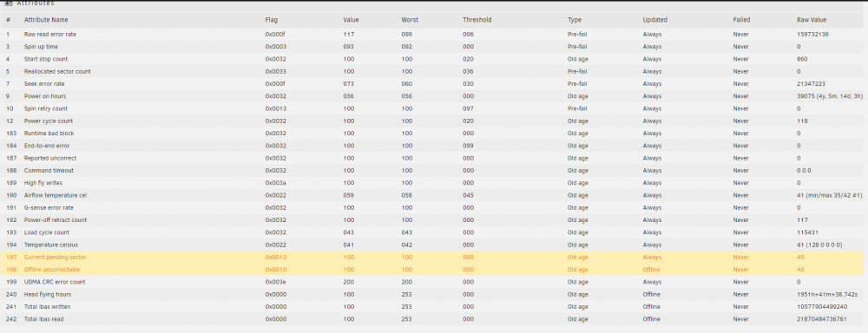The width and height of the screenshot is (868, 333).
Task: Click the Spin retry count attribute
Action: tap(45, 108)
